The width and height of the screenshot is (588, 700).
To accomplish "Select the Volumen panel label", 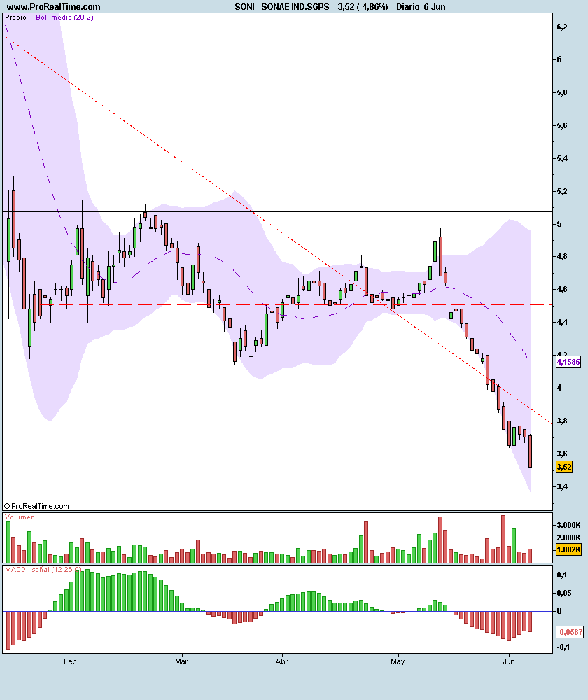I will coord(20,517).
